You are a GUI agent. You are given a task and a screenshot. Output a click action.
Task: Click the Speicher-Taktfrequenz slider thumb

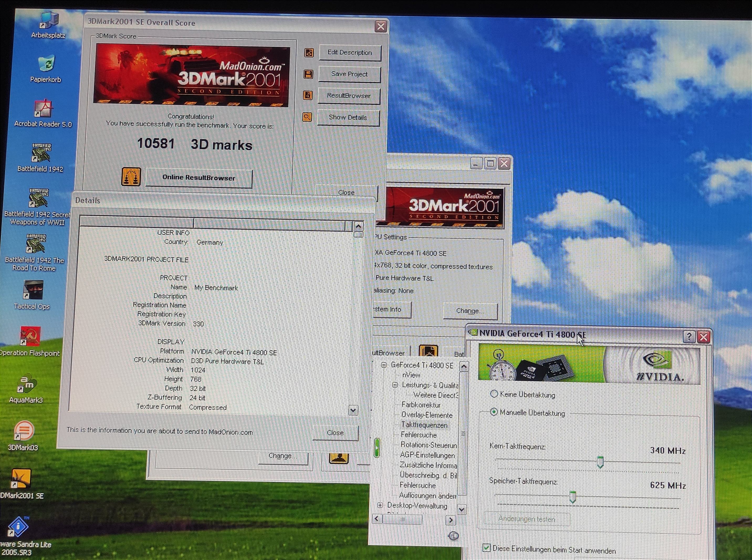[x=573, y=497]
